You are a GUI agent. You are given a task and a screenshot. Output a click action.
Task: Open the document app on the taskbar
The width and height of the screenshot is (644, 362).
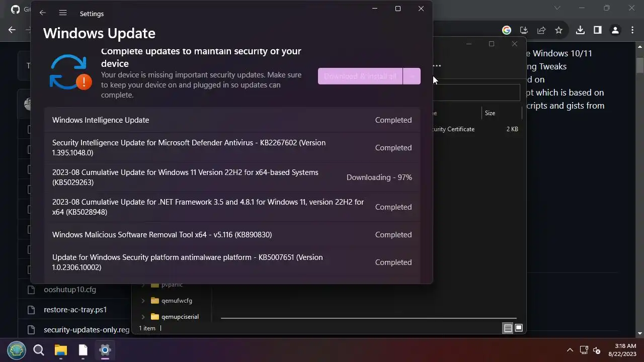point(83,350)
